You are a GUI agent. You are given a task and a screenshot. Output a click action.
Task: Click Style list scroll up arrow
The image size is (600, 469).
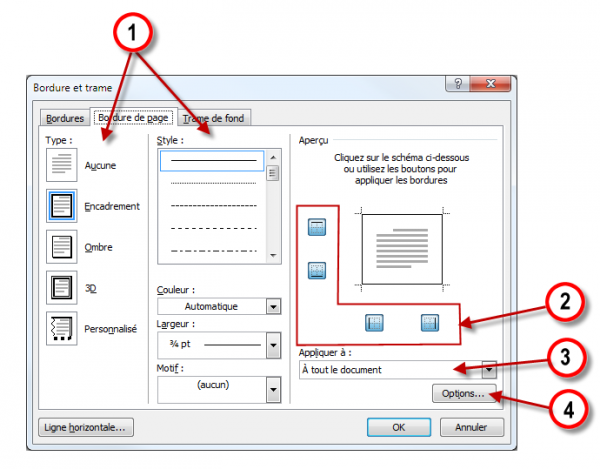[x=273, y=157]
